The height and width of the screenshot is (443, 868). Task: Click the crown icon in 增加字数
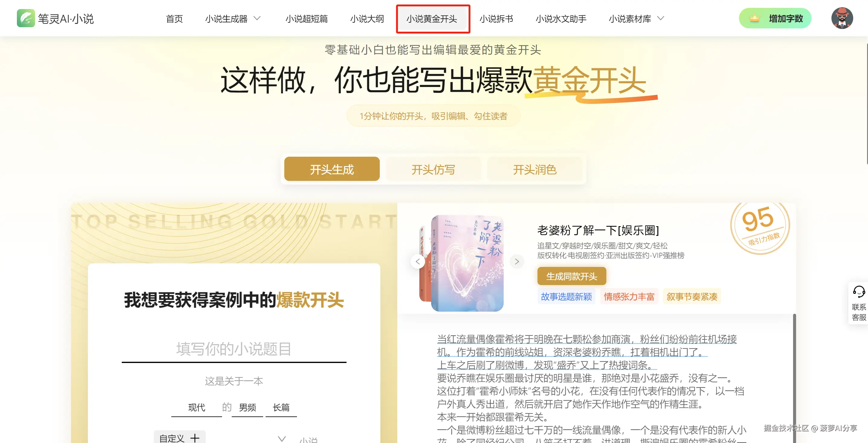[755, 18]
